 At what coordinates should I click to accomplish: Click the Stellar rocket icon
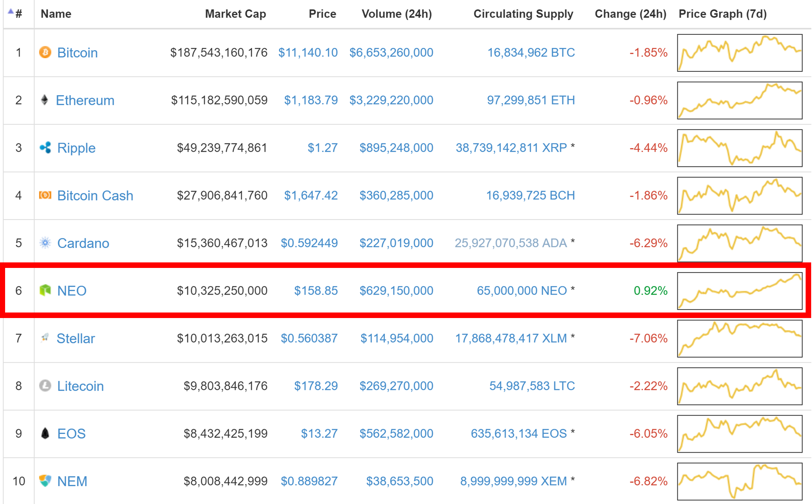(45, 338)
